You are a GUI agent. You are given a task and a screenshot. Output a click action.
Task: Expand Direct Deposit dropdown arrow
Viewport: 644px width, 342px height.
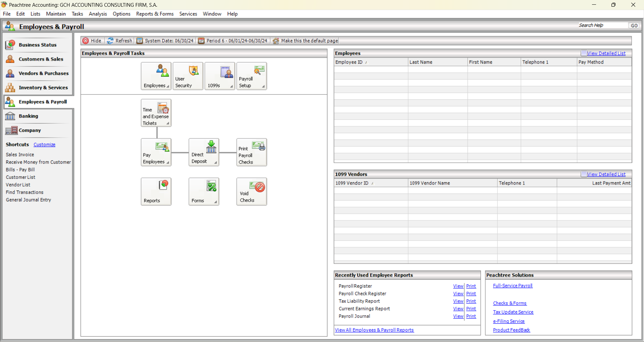click(215, 162)
